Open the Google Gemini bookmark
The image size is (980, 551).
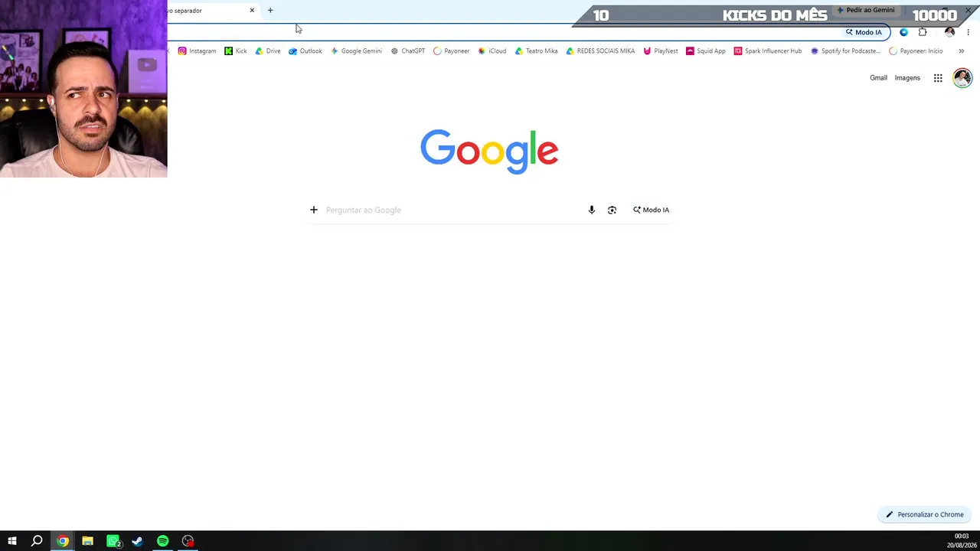tap(356, 51)
